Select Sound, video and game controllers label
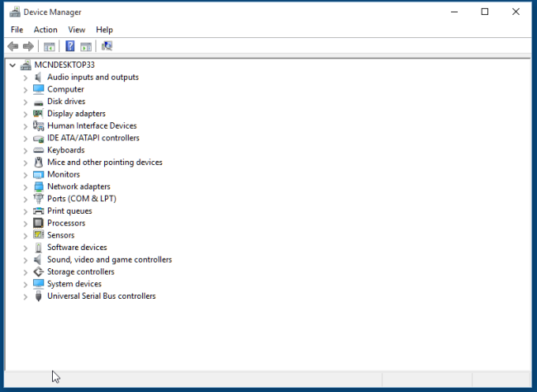 pyautogui.click(x=110, y=260)
